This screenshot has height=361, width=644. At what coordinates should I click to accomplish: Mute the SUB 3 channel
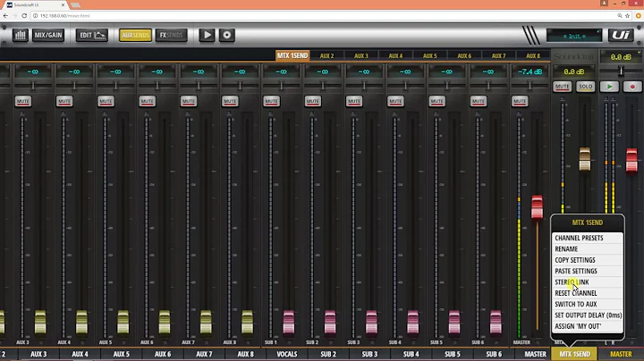[354, 101]
